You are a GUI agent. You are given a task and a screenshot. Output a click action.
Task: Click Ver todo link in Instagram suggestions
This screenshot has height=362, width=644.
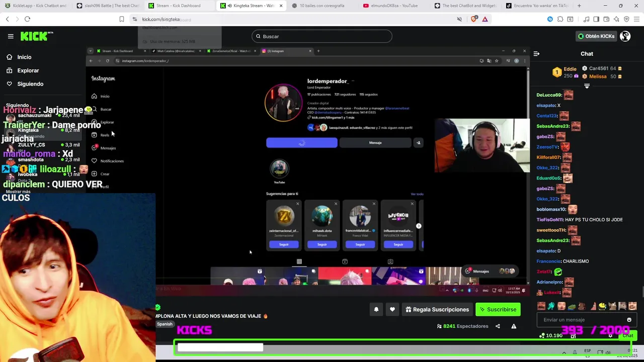point(417,194)
